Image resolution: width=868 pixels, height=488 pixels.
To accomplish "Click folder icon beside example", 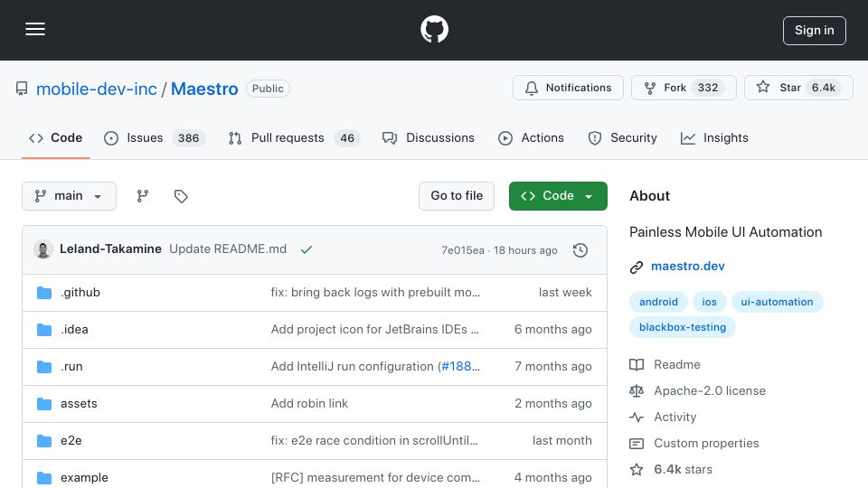I will (x=44, y=478).
